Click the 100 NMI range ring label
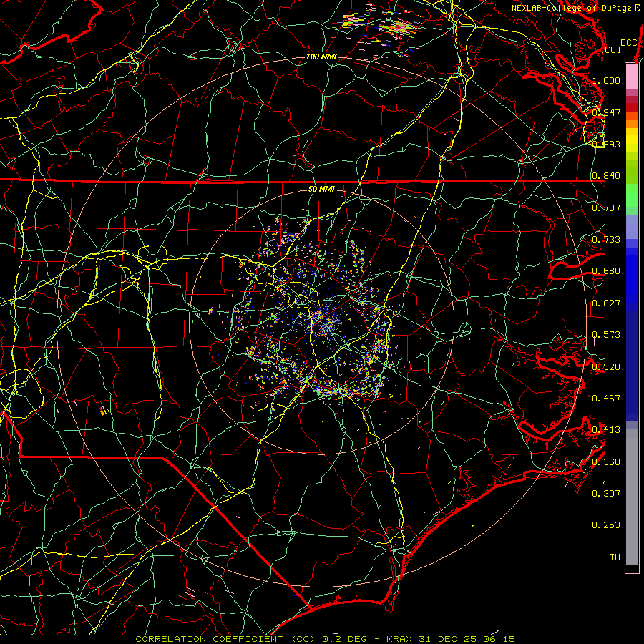The width and height of the screenshot is (644, 644). pos(321,57)
